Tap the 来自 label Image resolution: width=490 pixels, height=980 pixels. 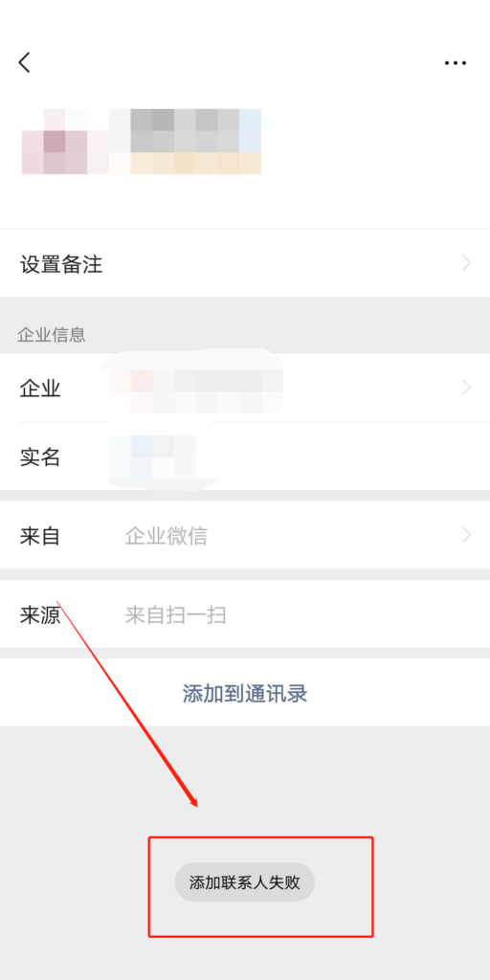click(x=40, y=536)
